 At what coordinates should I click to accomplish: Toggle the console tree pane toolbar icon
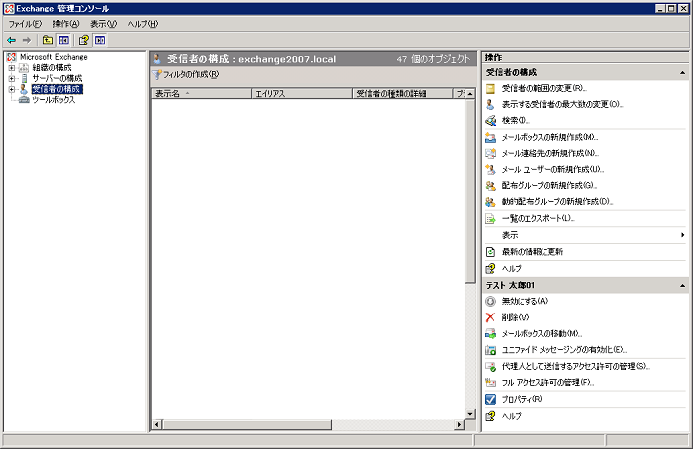pos(64,40)
